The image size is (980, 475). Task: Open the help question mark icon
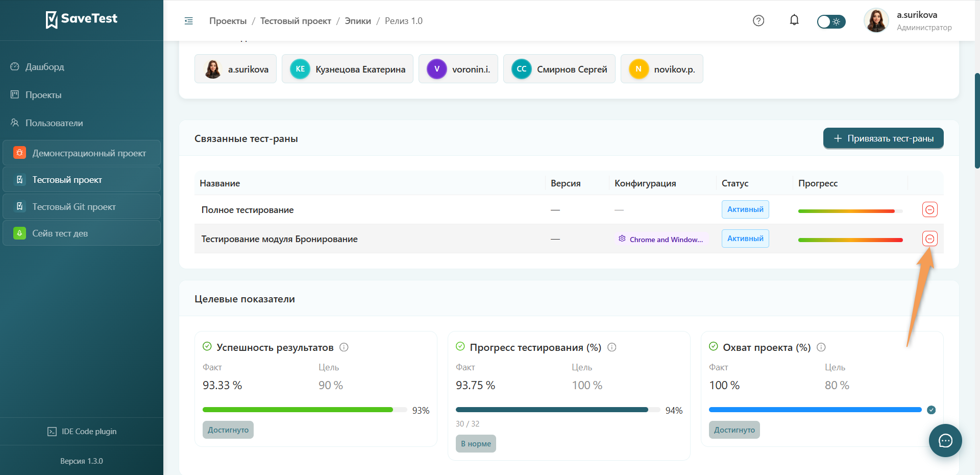(x=758, y=21)
